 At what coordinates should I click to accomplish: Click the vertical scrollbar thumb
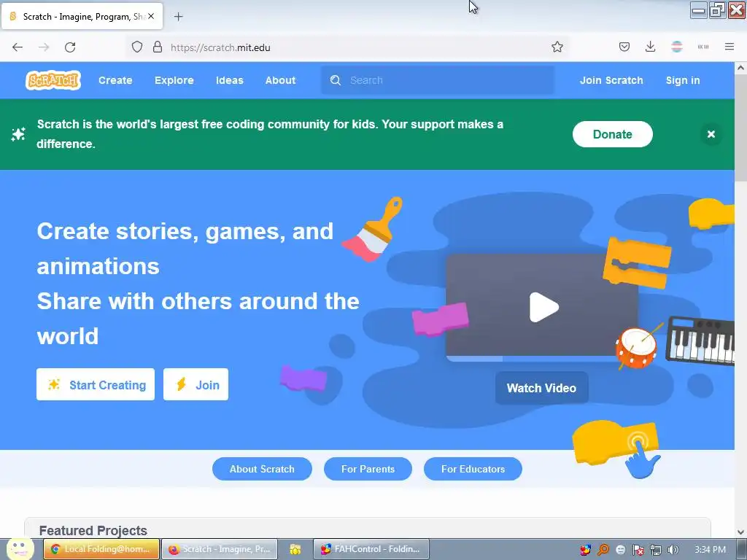[740, 128]
